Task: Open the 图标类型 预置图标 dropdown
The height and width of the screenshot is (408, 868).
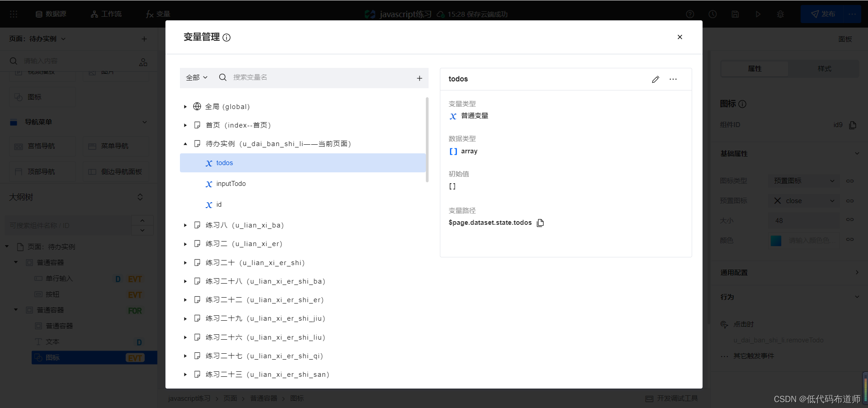Action: (804, 181)
